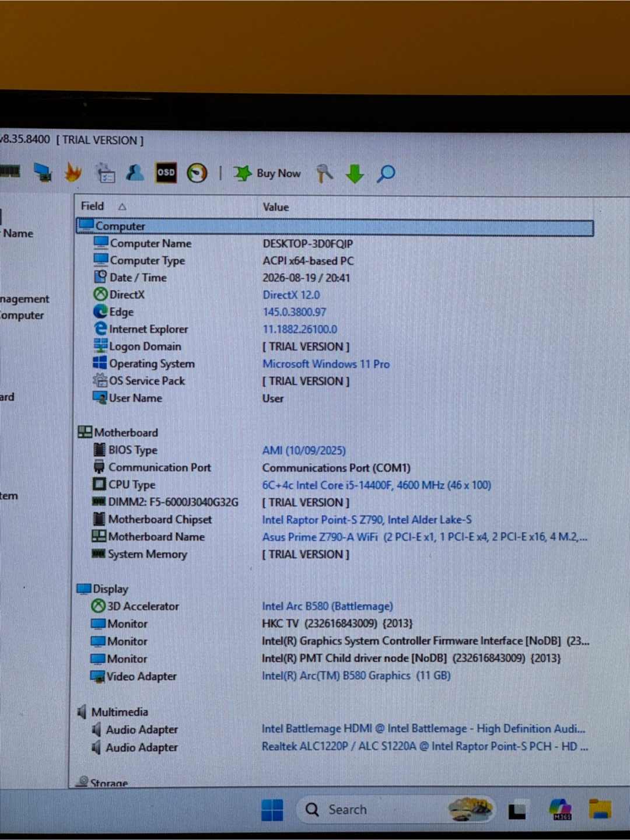Open the Asus Prime Z790-A WiFi link

coord(425,537)
